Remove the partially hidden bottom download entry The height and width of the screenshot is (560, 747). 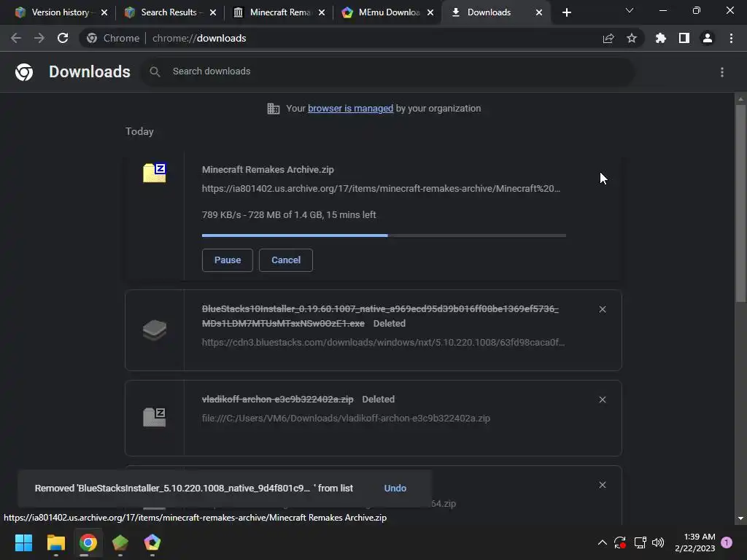[603, 485]
